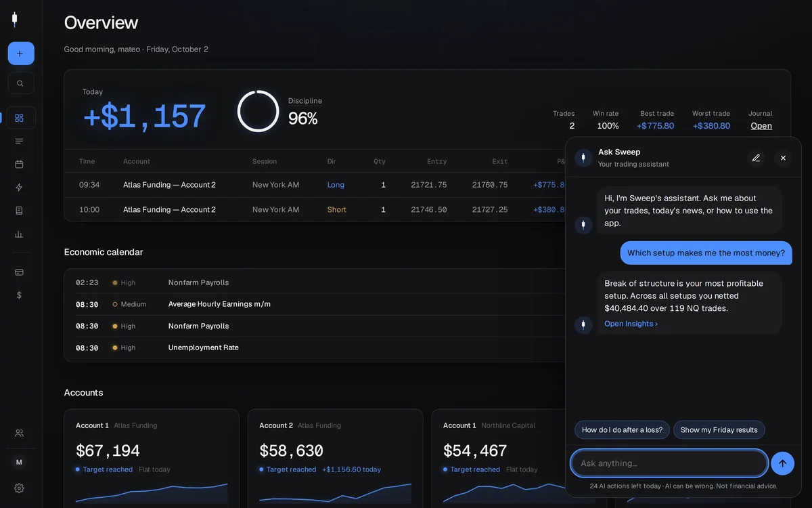812x508 pixels.
Task: Click the Unemployment Rate event
Action: [x=315, y=347]
